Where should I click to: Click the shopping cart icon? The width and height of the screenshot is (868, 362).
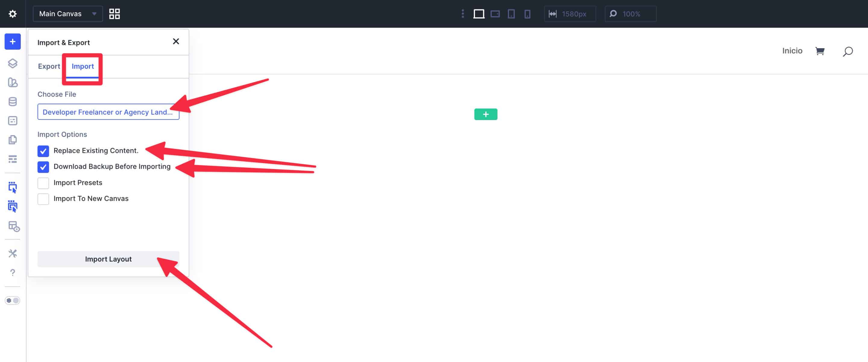point(819,51)
